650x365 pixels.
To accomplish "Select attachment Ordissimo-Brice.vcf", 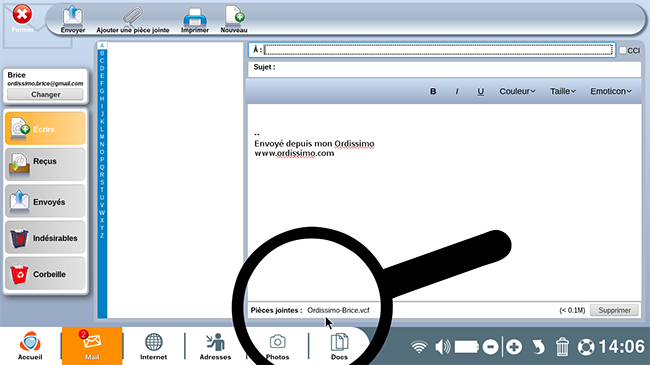I will click(x=338, y=310).
